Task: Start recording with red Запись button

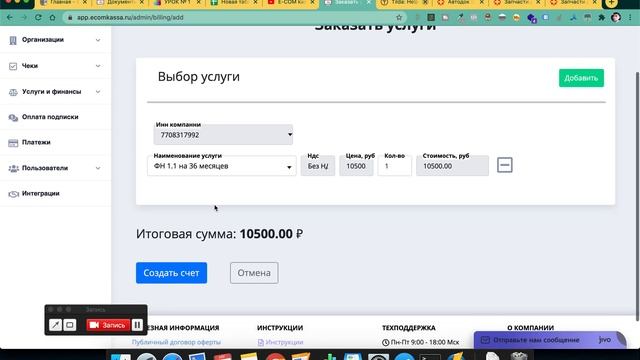Action: (108, 325)
